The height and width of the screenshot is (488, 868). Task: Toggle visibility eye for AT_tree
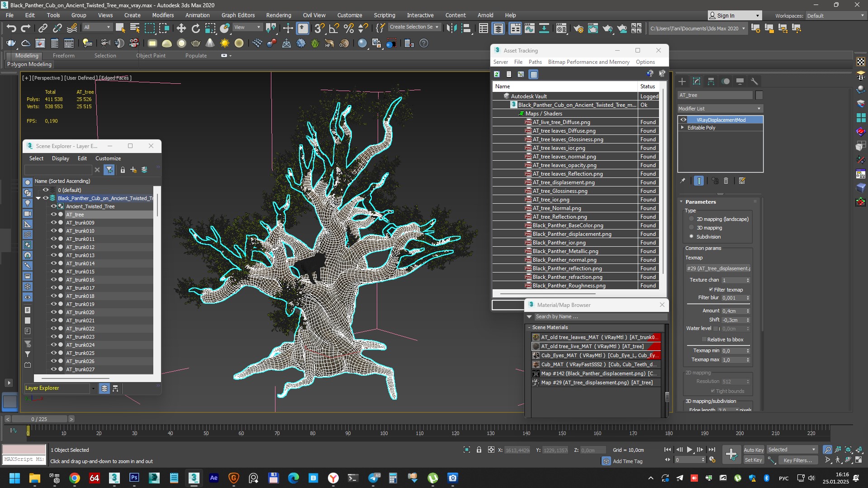(x=53, y=215)
